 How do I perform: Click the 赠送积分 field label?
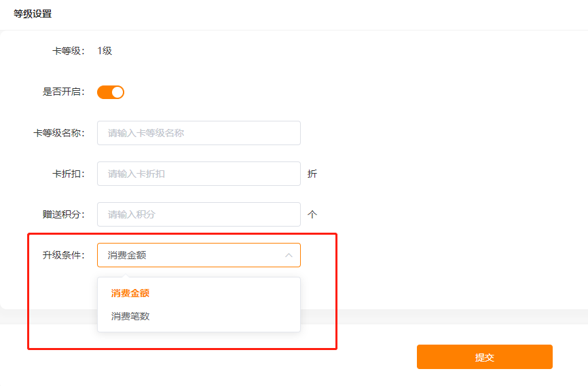click(x=64, y=214)
